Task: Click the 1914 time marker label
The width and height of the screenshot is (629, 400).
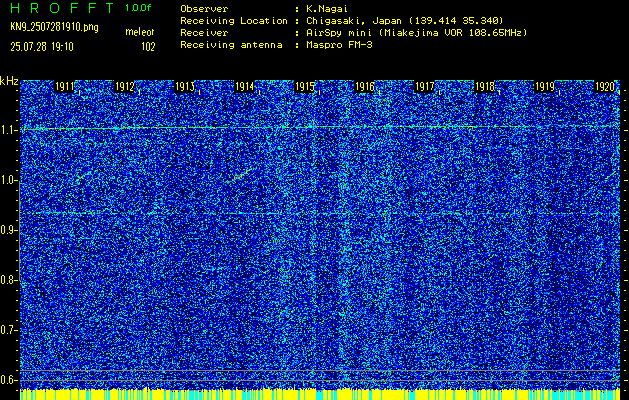Action: 244,87
